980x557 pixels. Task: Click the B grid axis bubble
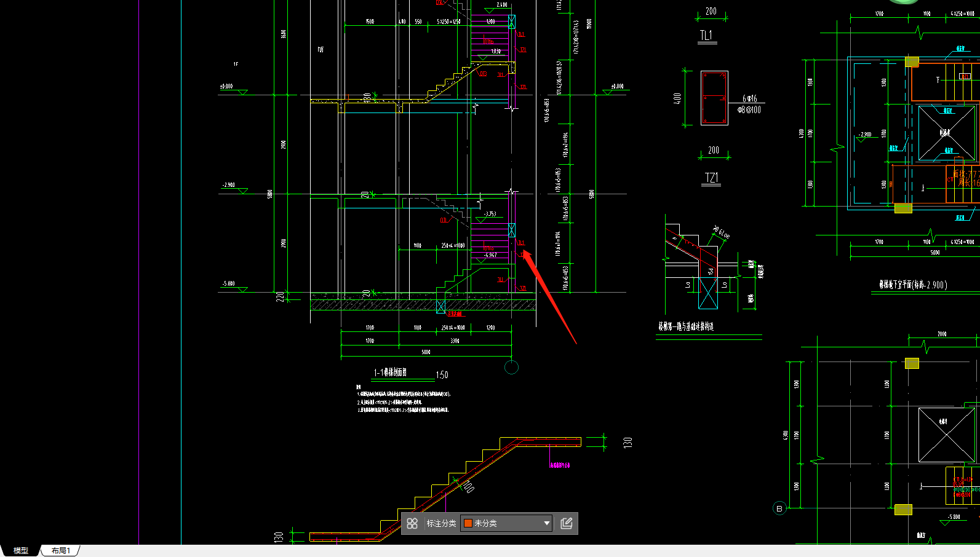pyautogui.click(x=779, y=508)
